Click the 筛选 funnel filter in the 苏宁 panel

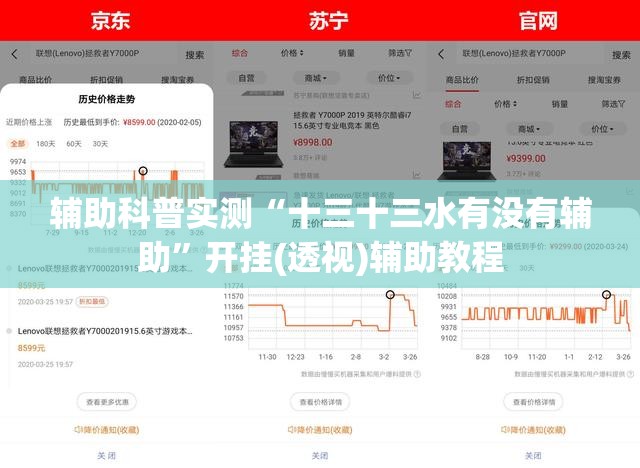click(400, 53)
